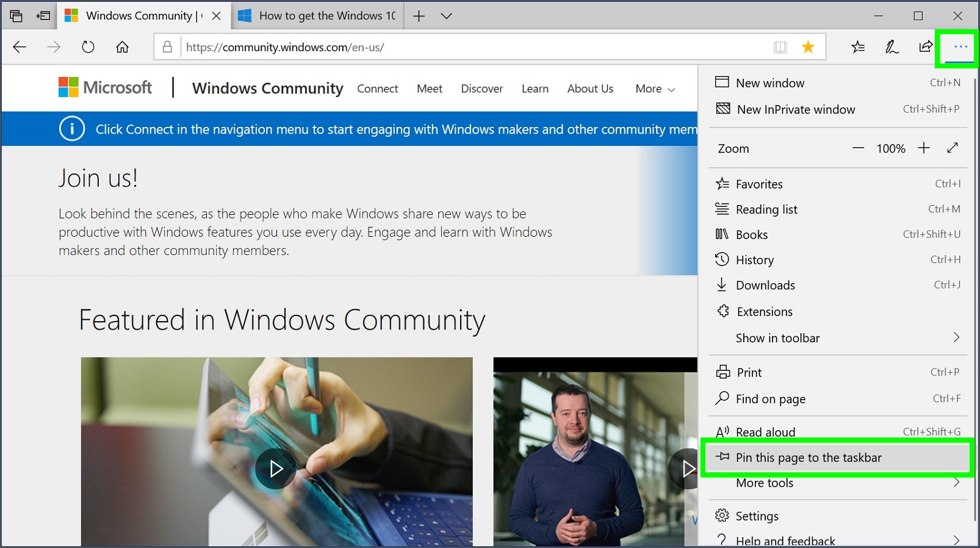Open the About Us navigation link
The height and width of the screenshot is (548, 980).
pyautogui.click(x=590, y=88)
